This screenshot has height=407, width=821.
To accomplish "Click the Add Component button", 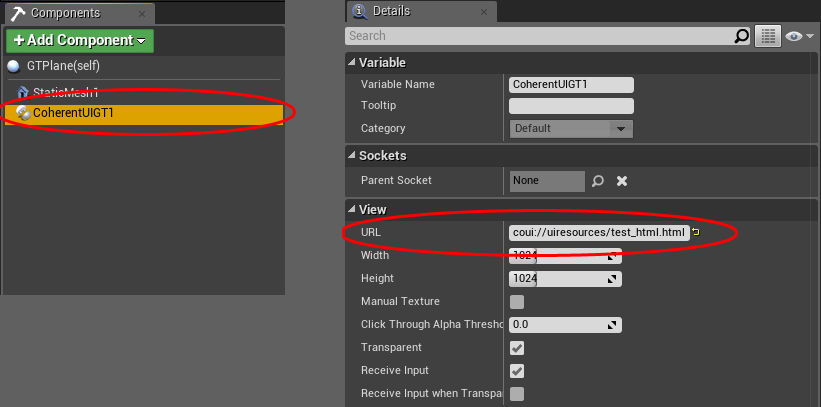I will (x=79, y=40).
